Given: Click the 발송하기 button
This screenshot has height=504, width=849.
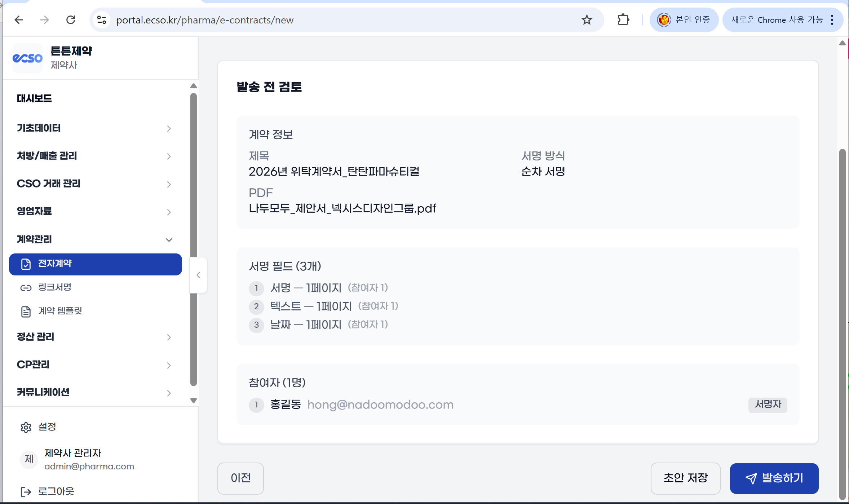Looking at the screenshot, I should 774,478.
